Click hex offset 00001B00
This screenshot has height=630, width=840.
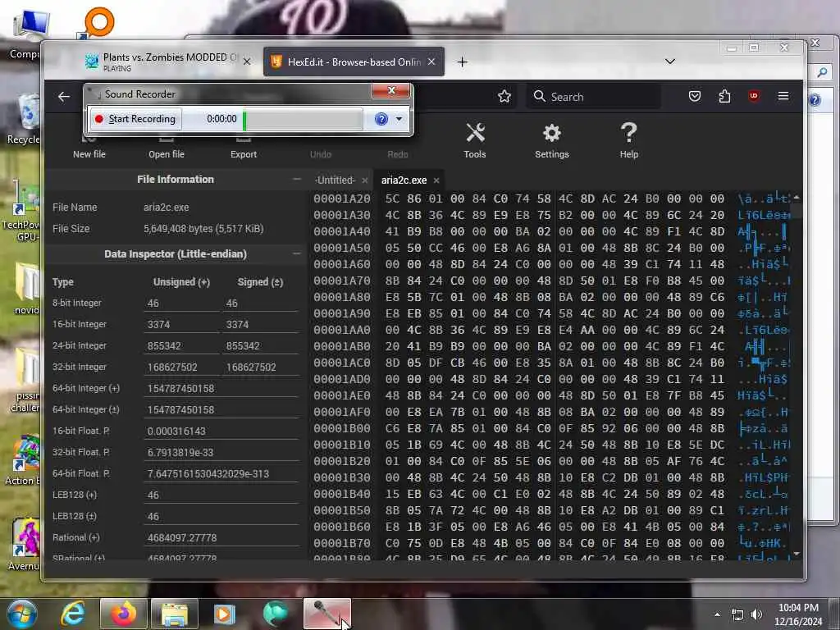[342, 428]
